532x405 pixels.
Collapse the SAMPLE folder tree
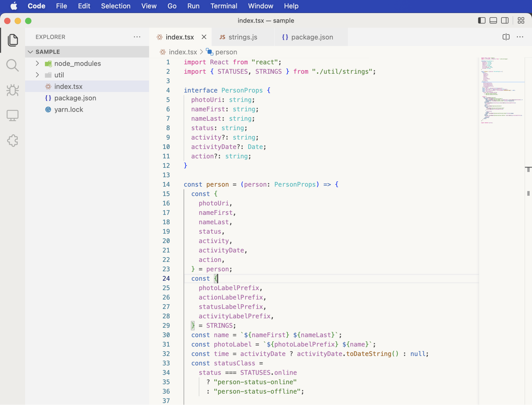click(30, 52)
